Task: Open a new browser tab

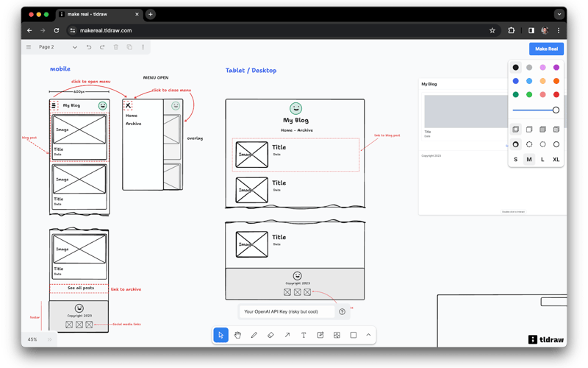Action: click(x=151, y=14)
